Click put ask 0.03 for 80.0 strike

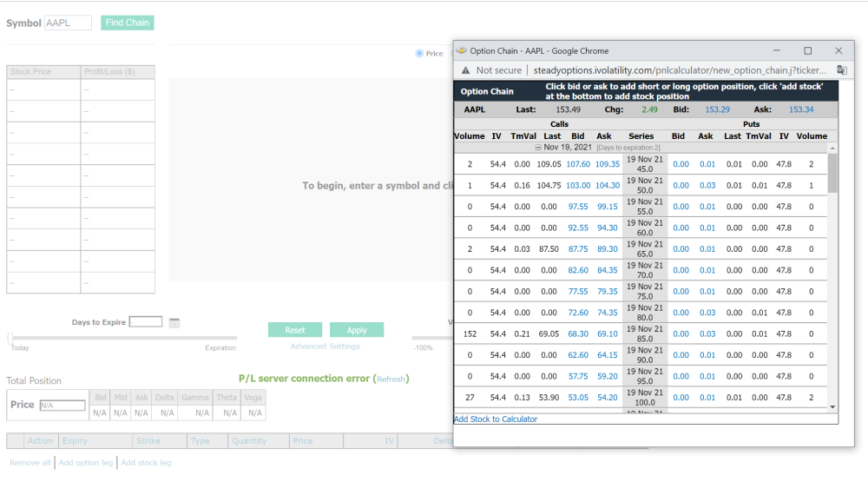(707, 313)
